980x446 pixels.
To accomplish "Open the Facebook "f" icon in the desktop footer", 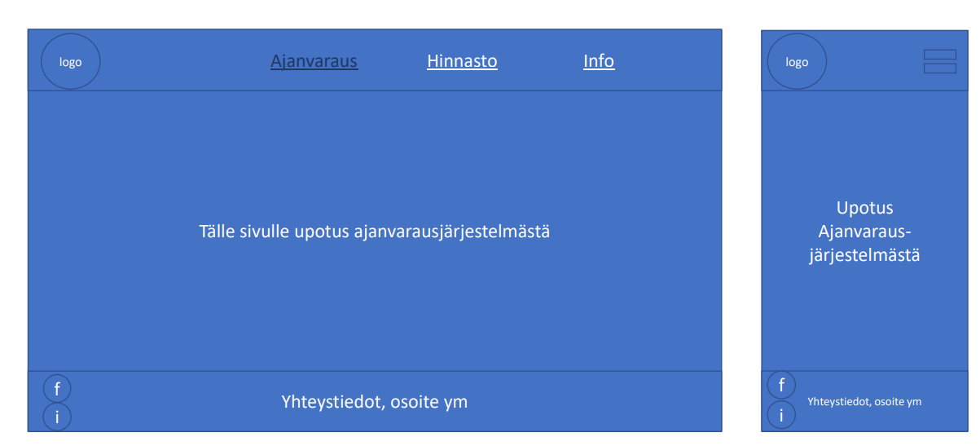I will pos(57,389).
